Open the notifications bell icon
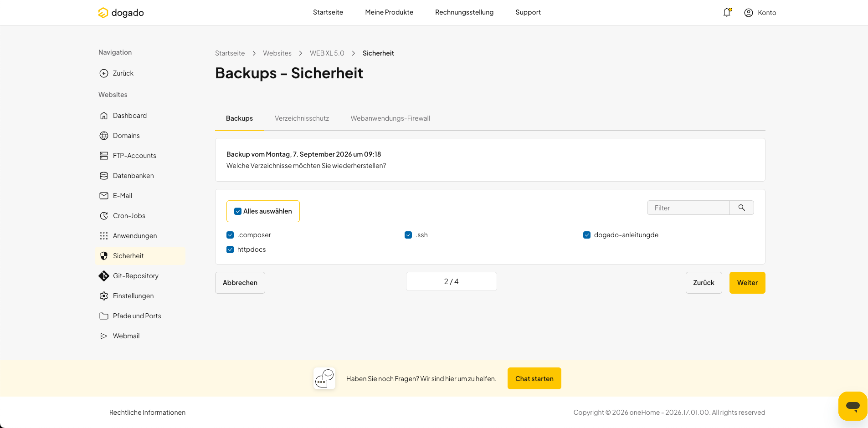868x428 pixels. pyautogui.click(x=727, y=12)
